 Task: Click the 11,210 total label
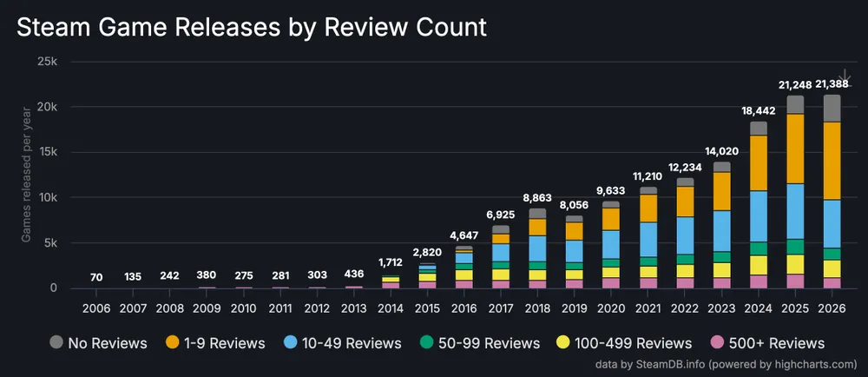(649, 176)
